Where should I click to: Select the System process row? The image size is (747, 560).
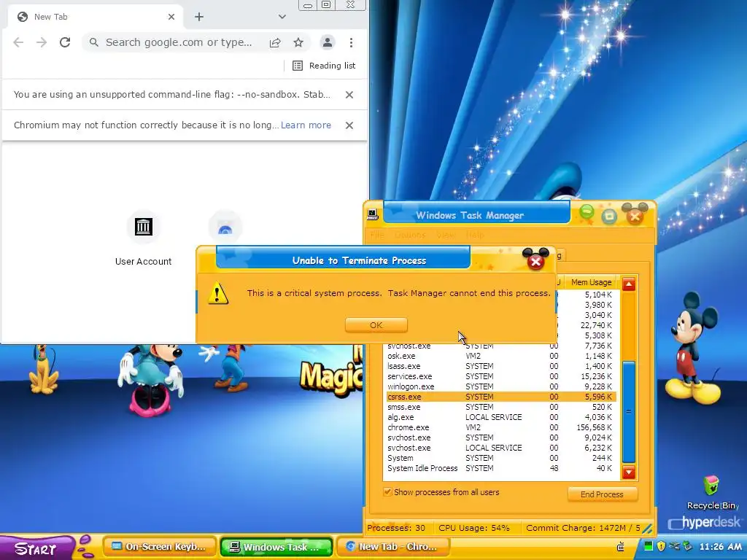[500, 458]
